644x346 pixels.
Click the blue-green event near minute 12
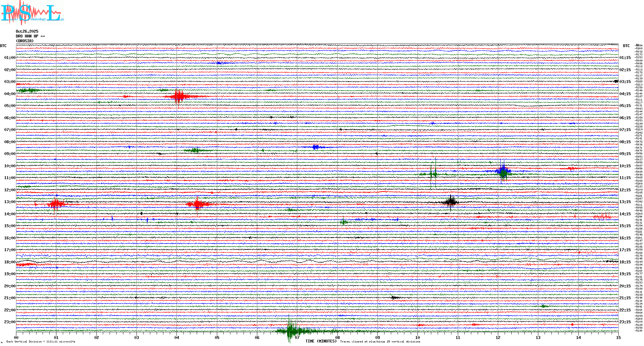(503, 171)
